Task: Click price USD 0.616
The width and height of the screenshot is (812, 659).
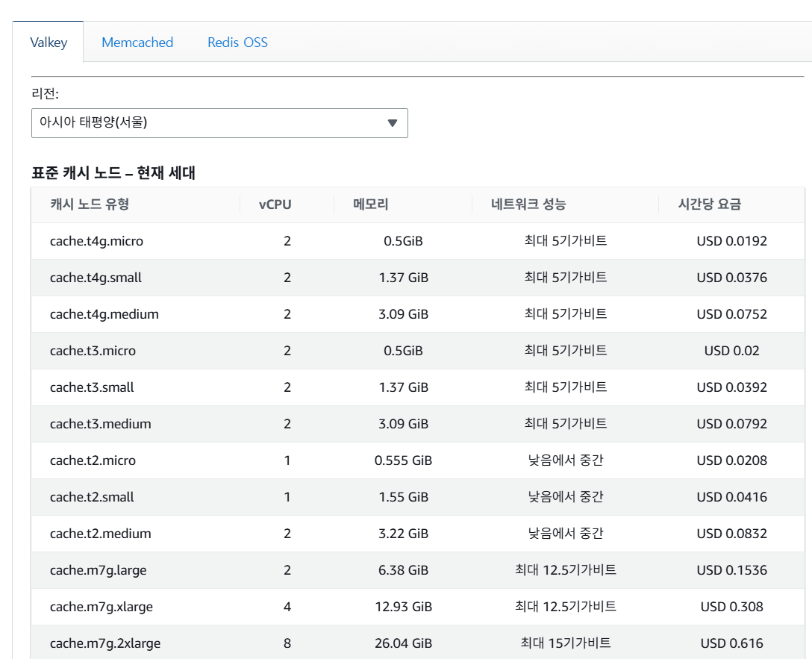Action: [731, 643]
